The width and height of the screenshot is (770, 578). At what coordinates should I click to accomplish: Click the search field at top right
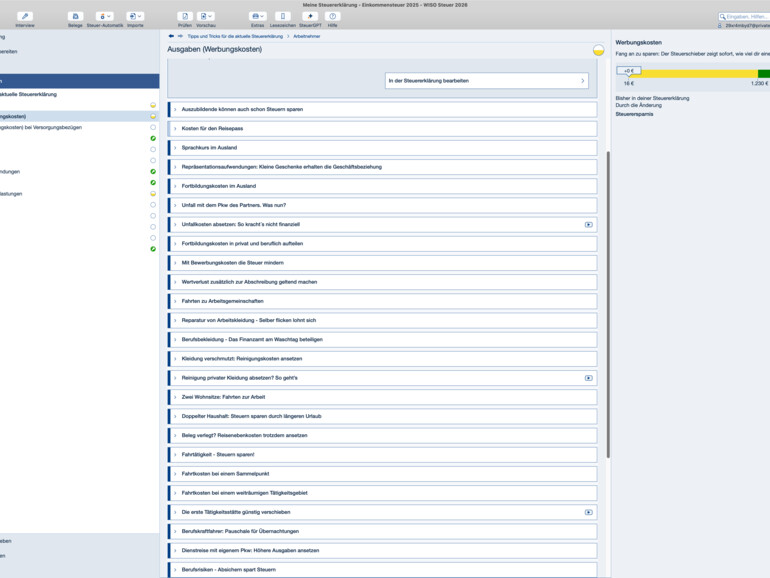(x=746, y=17)
